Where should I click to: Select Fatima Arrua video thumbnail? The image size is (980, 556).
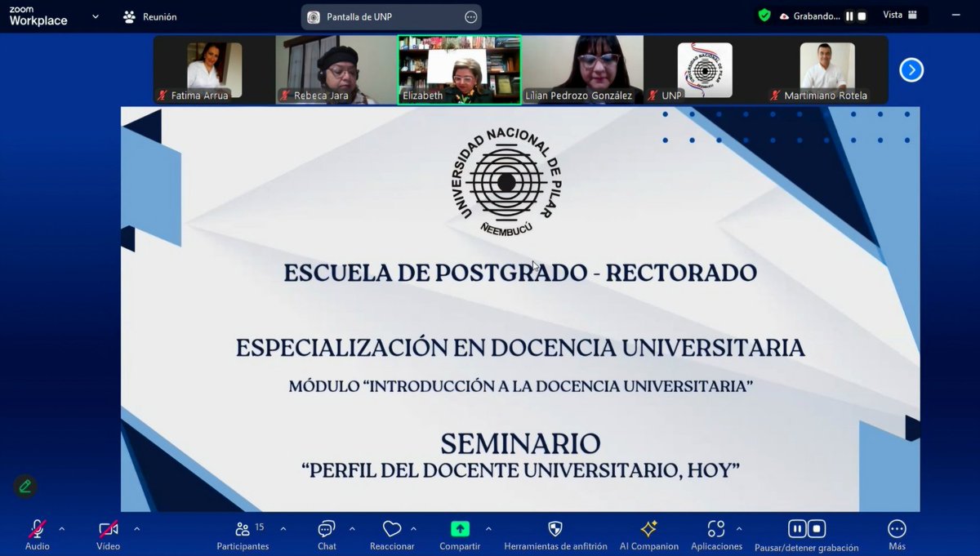point(214,70)
